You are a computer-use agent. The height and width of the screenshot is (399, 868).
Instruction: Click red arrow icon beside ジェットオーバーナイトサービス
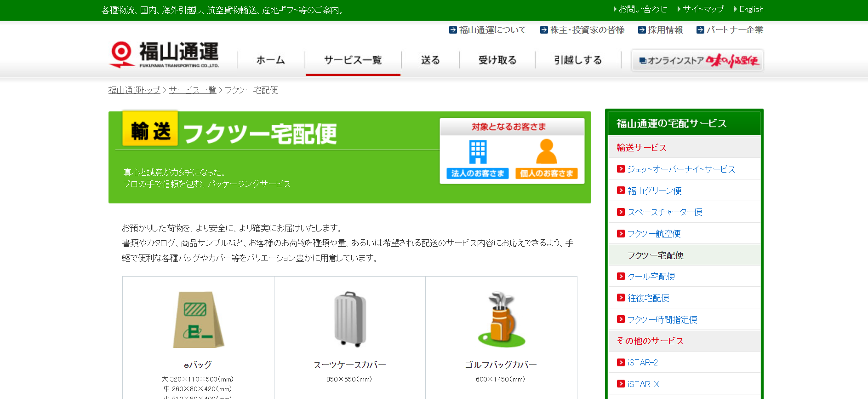point(621,169)
